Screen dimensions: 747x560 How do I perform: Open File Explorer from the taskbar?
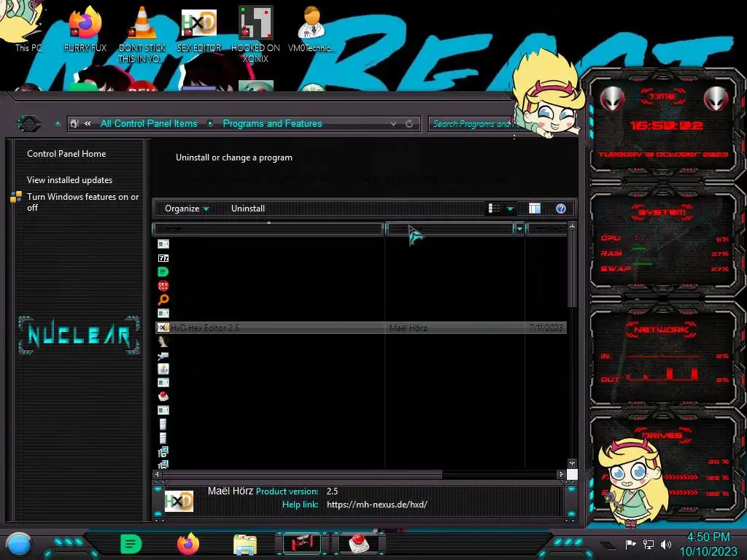coord(245,545)
